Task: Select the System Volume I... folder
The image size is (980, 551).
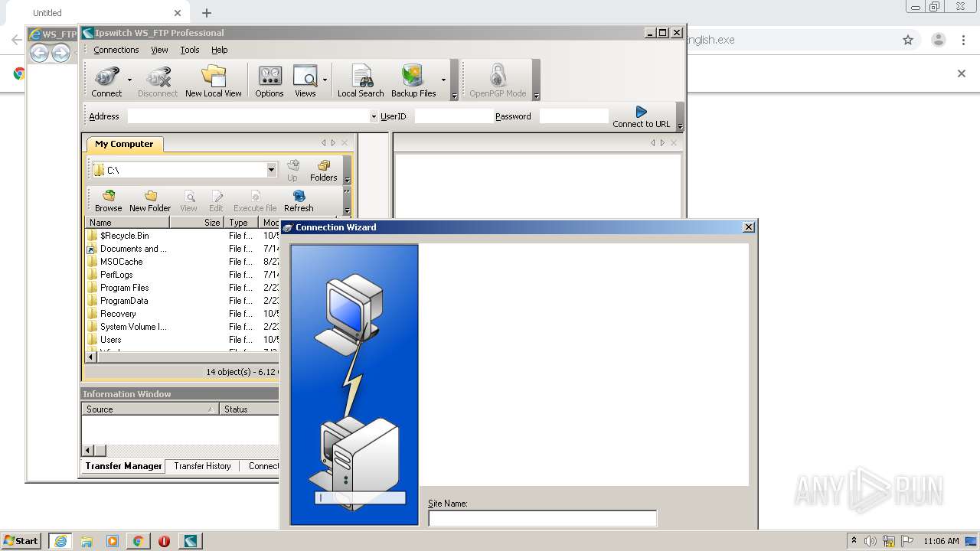Action: (133, 327)
